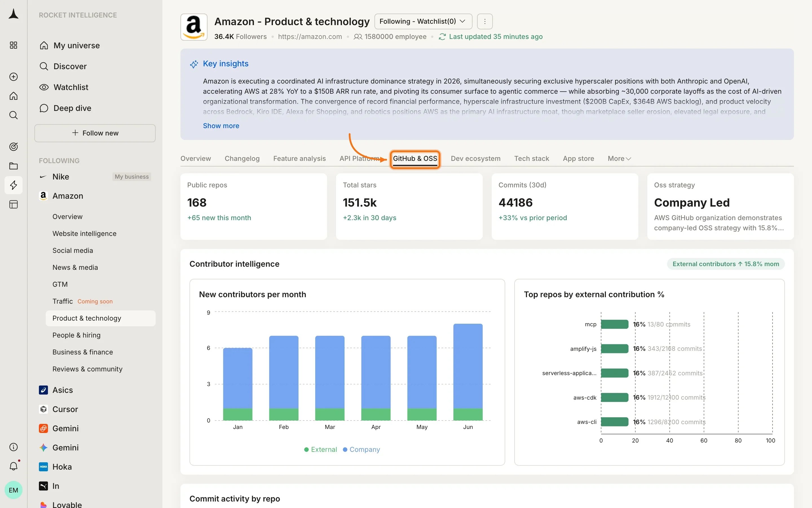Open the App store tab
812x508 pixels.
point(578,159)
